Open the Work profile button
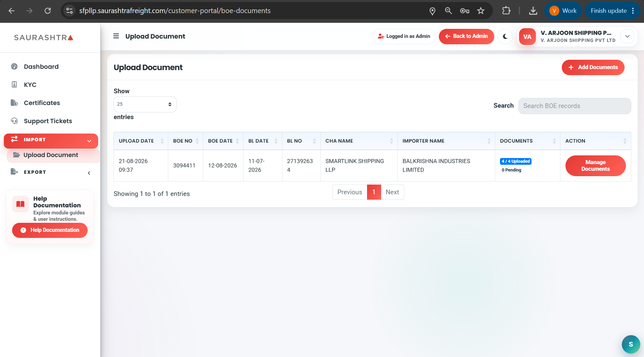The width and height of the screenshot is (644, 357). pos(563,11)
